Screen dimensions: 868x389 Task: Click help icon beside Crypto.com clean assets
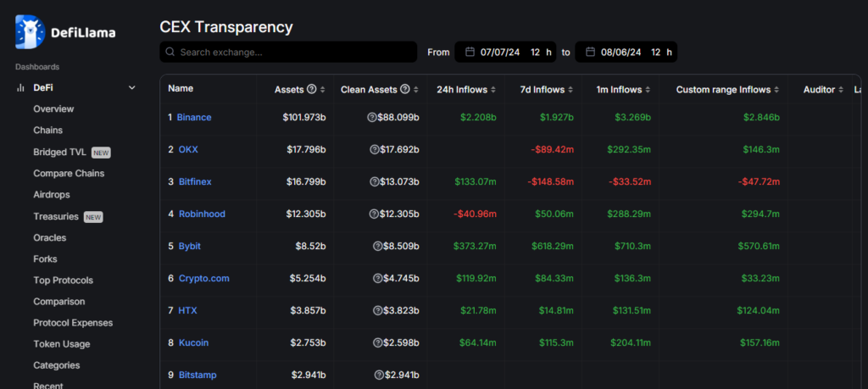377,278
